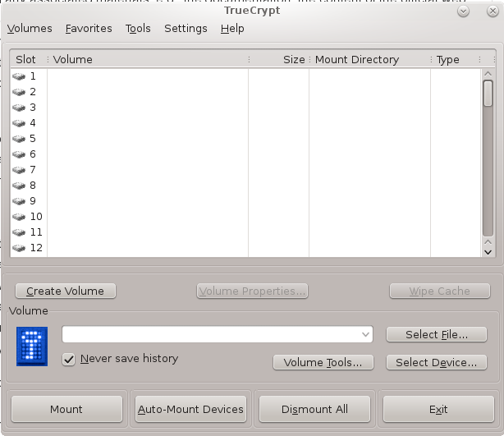Select the drive icon for slot 5
The image size is (504, 436).
click(19, 139)
